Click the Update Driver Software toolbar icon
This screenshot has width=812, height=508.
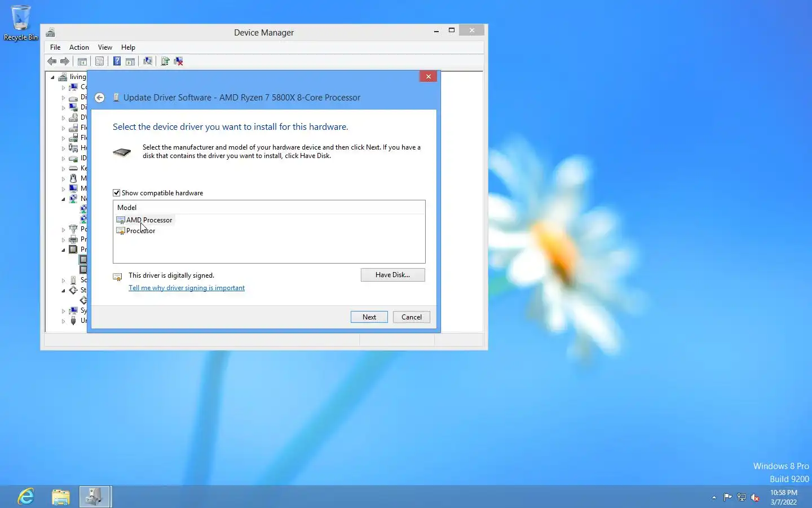point(165,61)
